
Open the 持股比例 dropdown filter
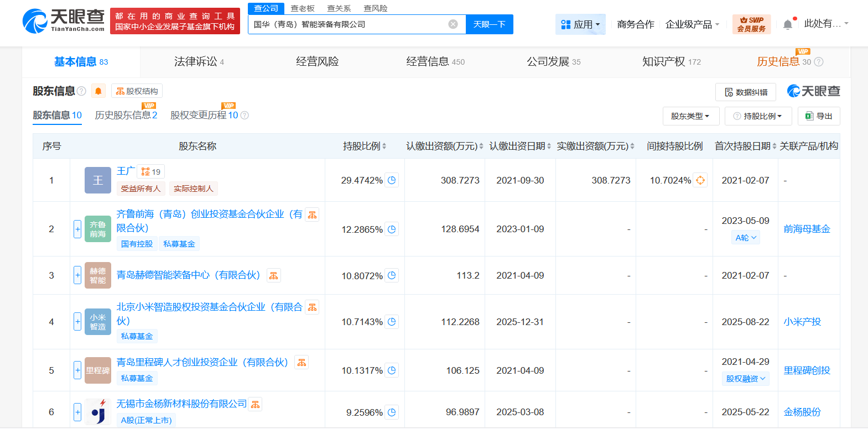coord(758,116)
